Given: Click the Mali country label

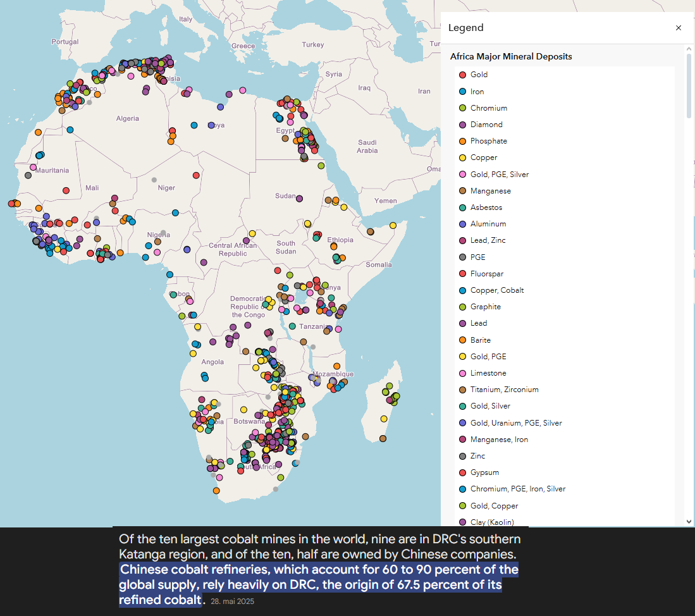Looking at the screenshot, I should [92, 188].
